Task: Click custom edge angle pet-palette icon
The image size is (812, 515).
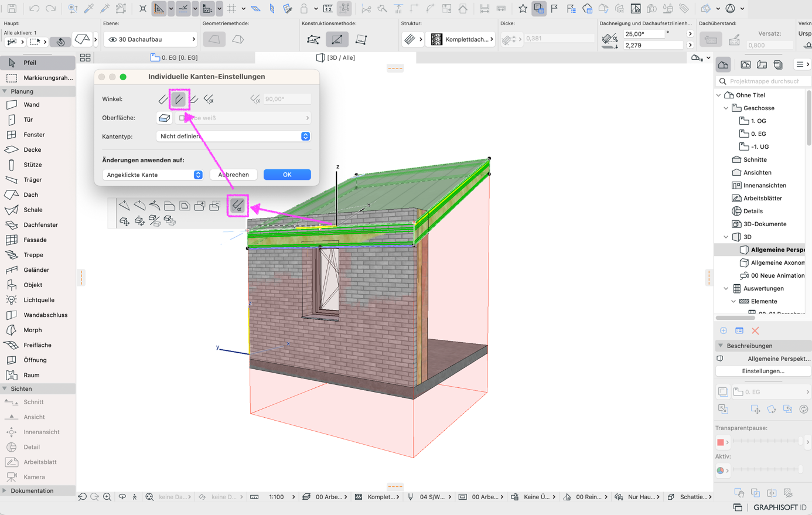Action: coord(237,206)
